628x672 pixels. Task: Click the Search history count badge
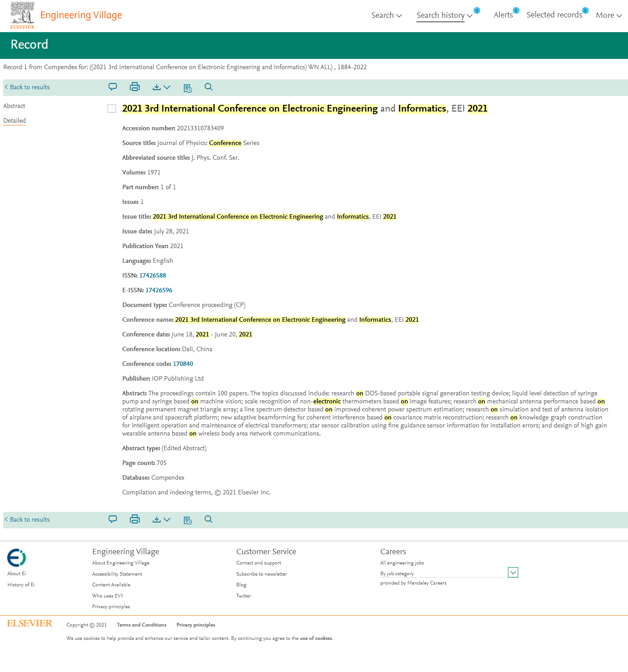click(477, 10)
